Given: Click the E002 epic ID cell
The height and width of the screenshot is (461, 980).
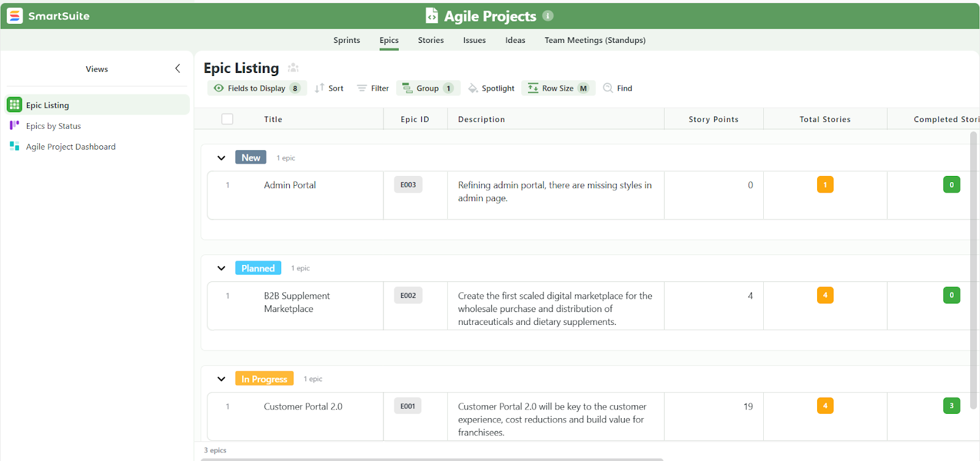Looking at the screenshot, I should (x=408, y=295).
